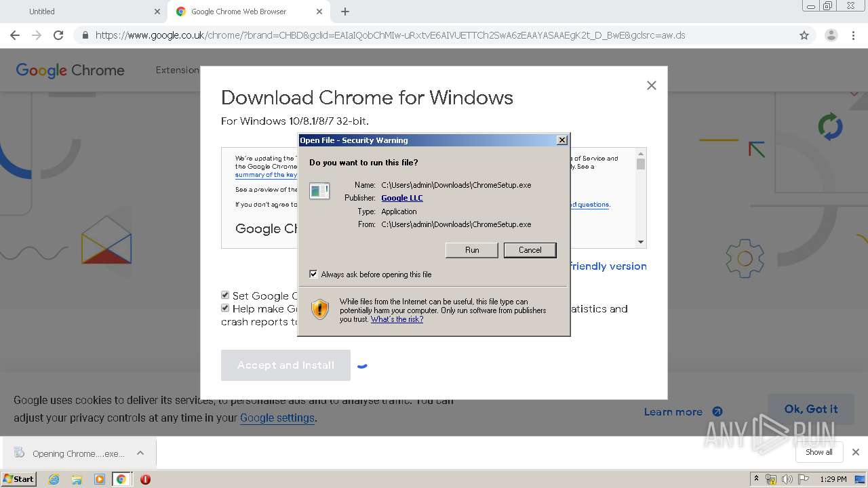Click the Accept and Install button
The image size is (868, 488).
(x=285, y=365)
